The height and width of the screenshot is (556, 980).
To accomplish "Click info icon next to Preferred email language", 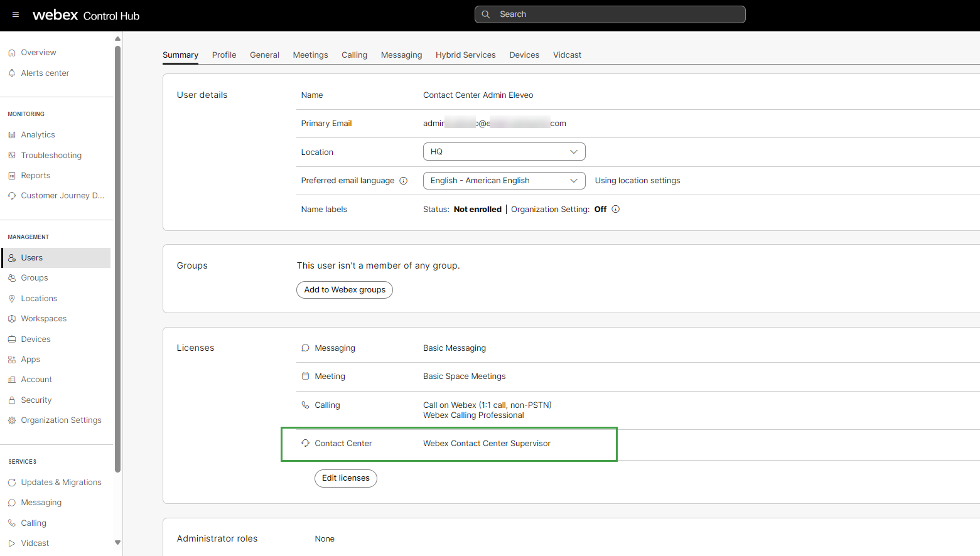I will (404, 181).
